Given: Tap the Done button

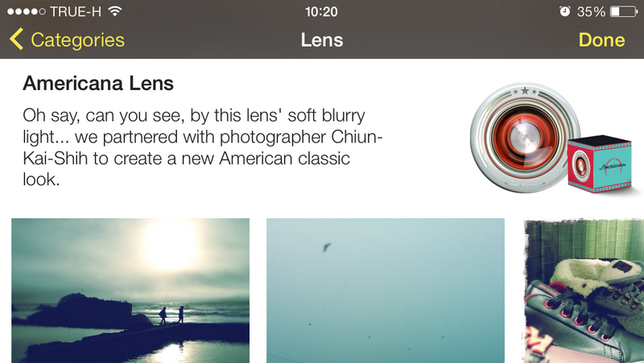Looking at the screenshot, I should (601, 39).
